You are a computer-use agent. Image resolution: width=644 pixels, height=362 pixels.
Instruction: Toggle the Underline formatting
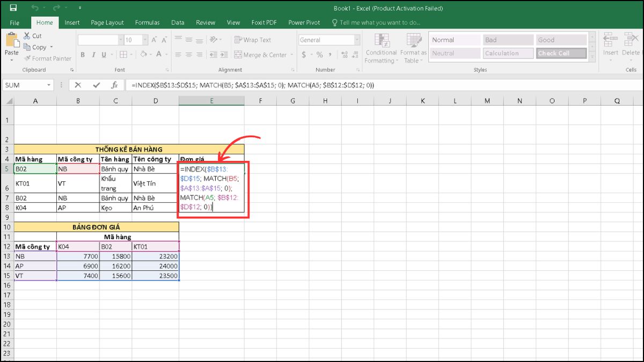click(x=103, y=54)
